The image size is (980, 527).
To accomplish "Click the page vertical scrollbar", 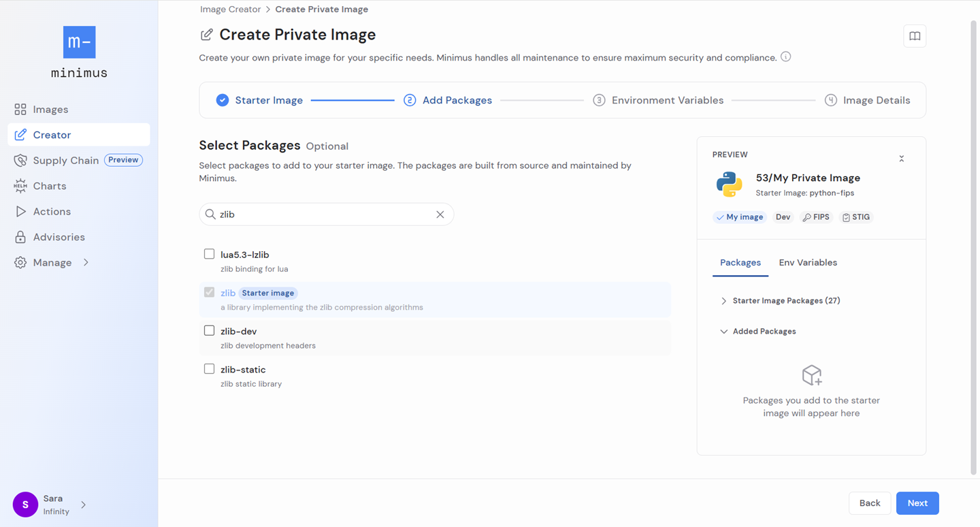I will [x=975, y=246].
